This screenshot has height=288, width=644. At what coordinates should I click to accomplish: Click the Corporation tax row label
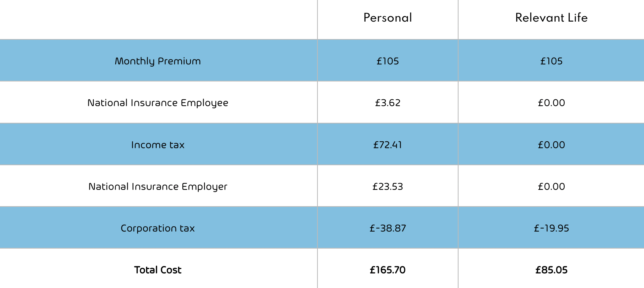[158, 228]
